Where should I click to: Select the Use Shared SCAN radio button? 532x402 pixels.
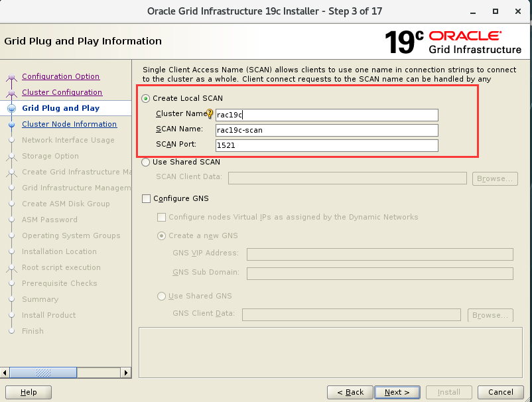point(145,162)
